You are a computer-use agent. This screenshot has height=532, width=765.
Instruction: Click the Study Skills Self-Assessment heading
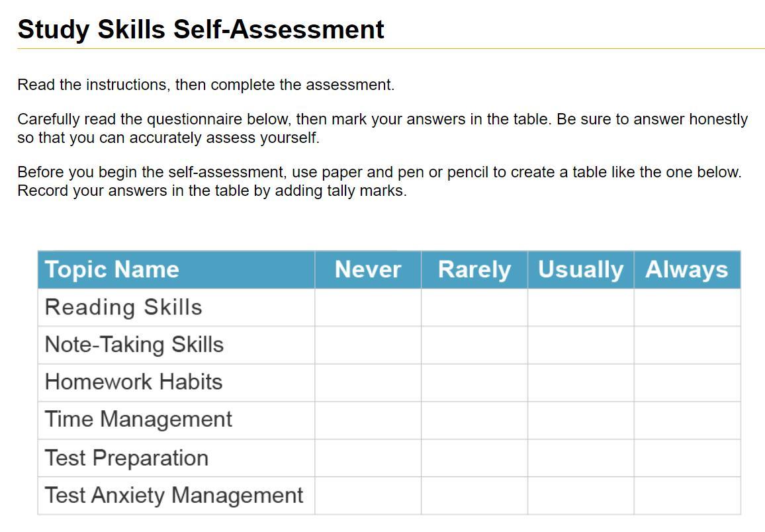201,30
